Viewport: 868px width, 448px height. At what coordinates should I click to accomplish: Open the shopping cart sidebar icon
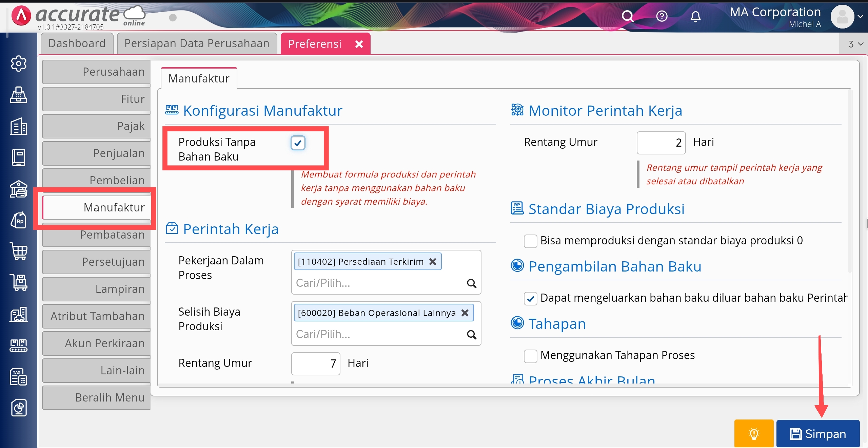point(19,251)
